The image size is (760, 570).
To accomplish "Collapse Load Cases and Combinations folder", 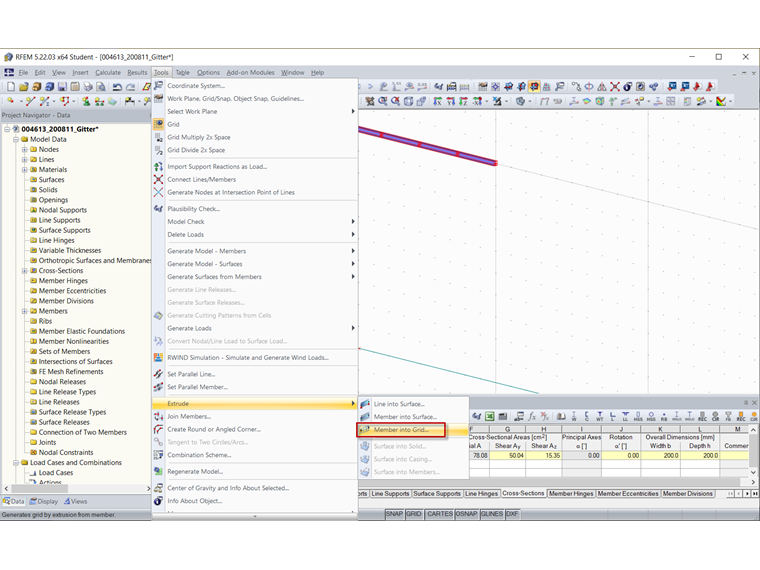I will 16,462.
